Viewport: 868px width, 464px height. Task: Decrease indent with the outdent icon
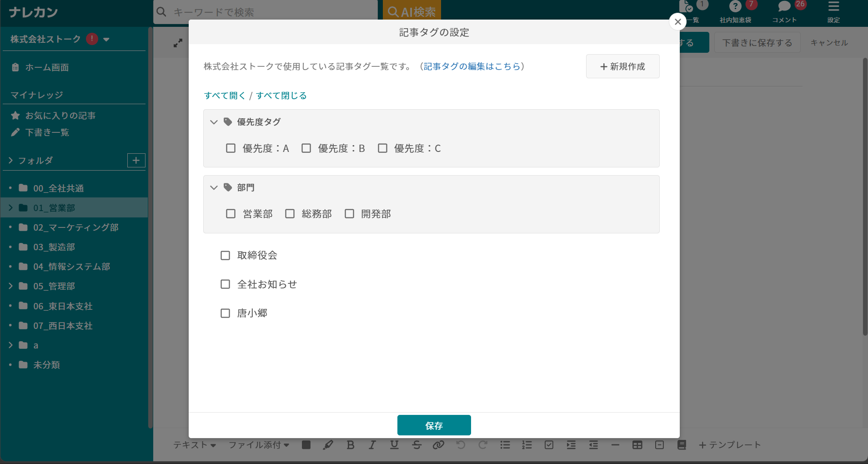[593, 445]
